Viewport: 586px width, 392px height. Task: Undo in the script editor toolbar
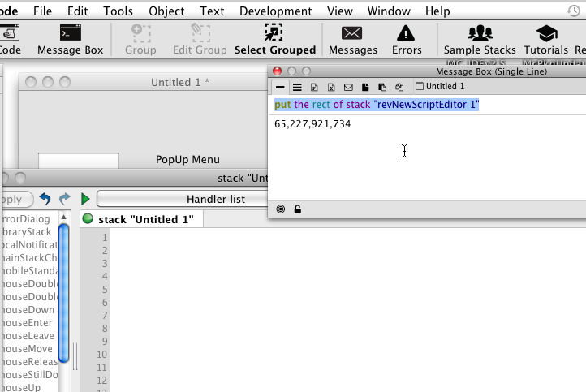point(45,199)
